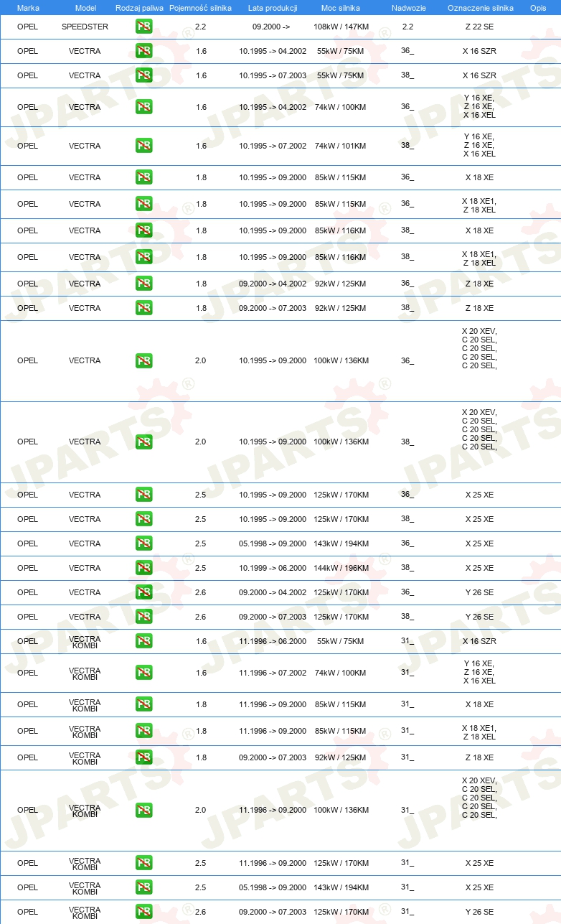Click the Model column header
The height and width of the screenshot is (924, 561).
85,8
